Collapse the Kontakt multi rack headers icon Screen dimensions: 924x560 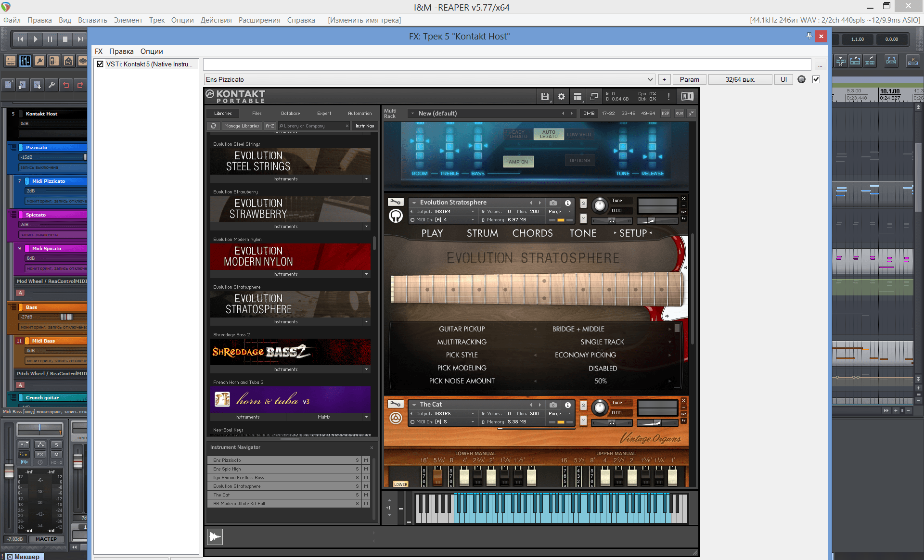pos(691,114)
